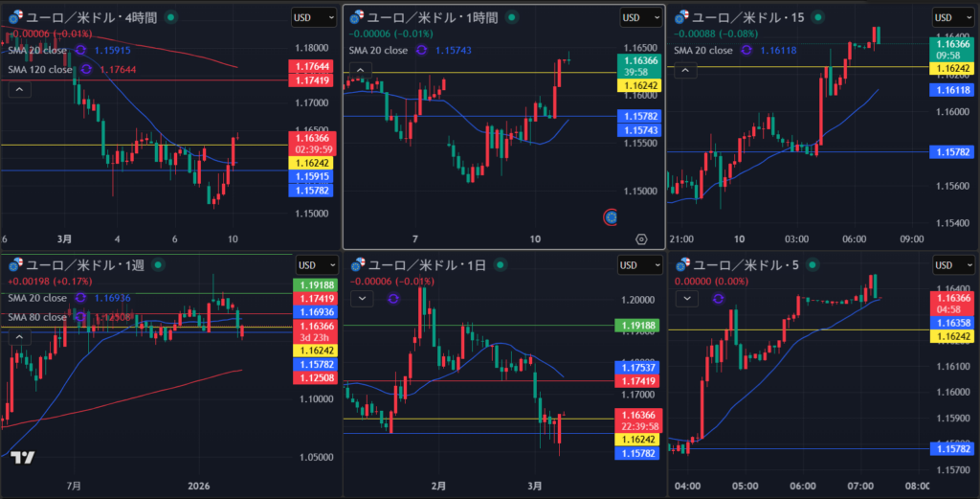Expand the indicator legend on daily chart

(362, 299)
